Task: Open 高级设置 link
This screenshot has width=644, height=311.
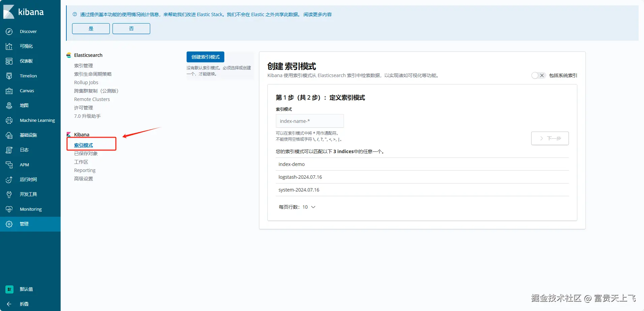Action: coord(84,179)
